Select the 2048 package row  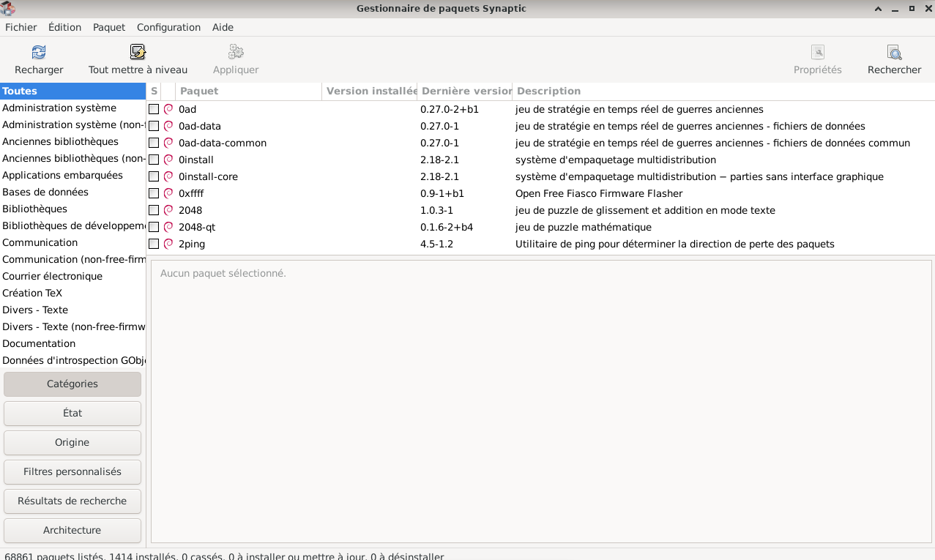pos(293,210)
